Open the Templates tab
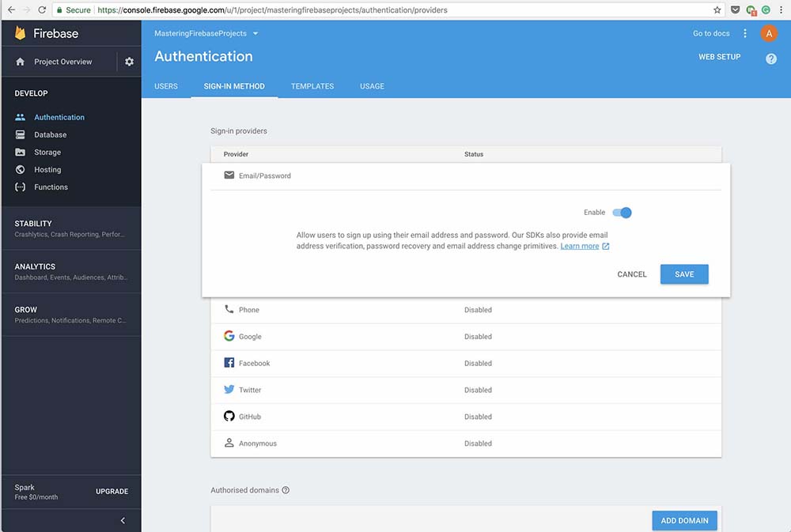The width and height of the screenshot is (791, 532). (x=312, y=86)
